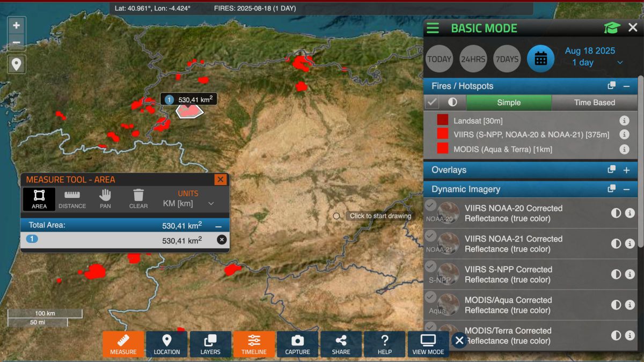The width and height of the screenshot is (644, 362).
Task: Select the Pan tool in Measure panel
Action: pos(105,198)
